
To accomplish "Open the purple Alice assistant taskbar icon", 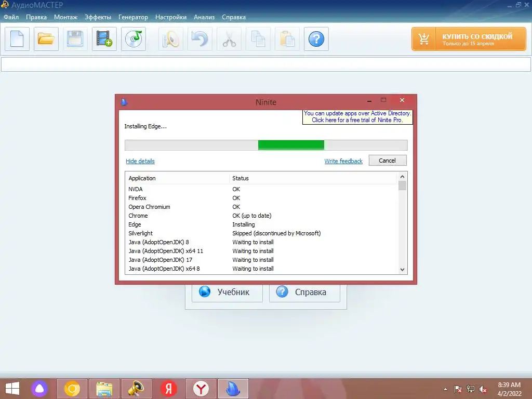I will tap(39, 389).
